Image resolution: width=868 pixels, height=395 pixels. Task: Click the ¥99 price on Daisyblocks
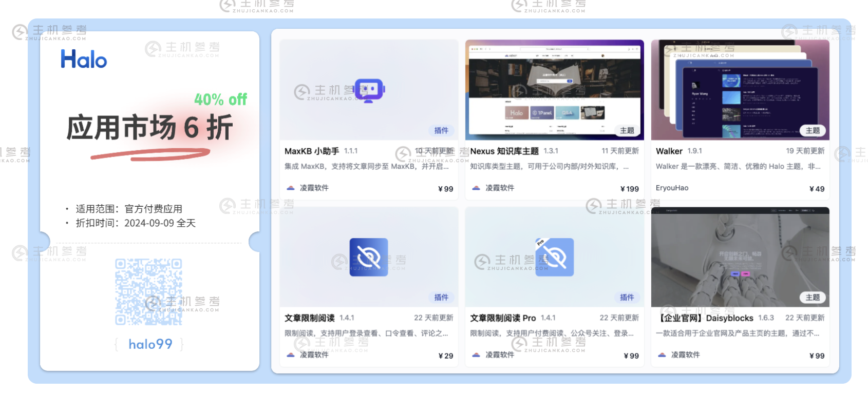tap(817, 355)
